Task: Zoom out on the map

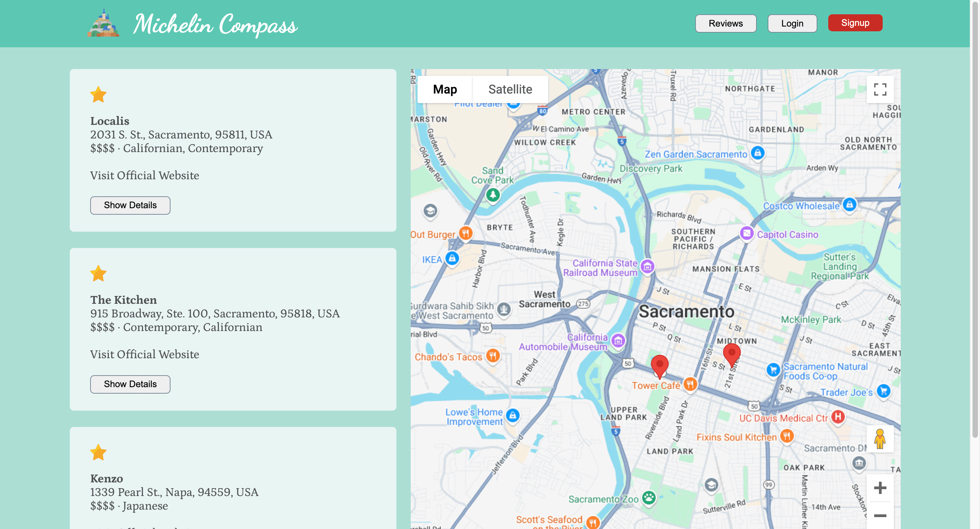Action: point(880,516)
